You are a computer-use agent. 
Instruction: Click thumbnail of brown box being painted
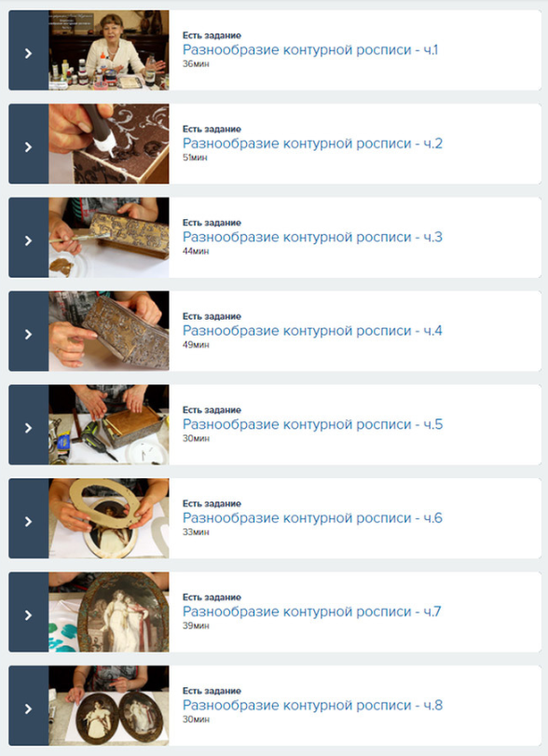click(x=109, y=144)
